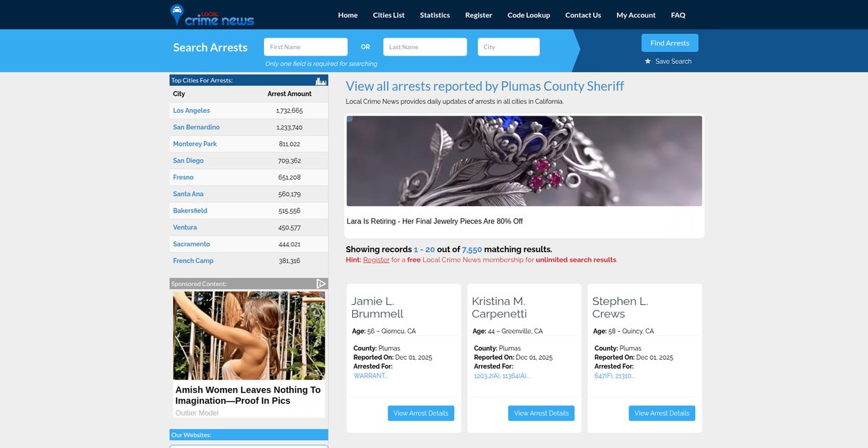Open Bakersfield city arrests
The width and height of the screenshot is (868, 448).
(190, 211)
